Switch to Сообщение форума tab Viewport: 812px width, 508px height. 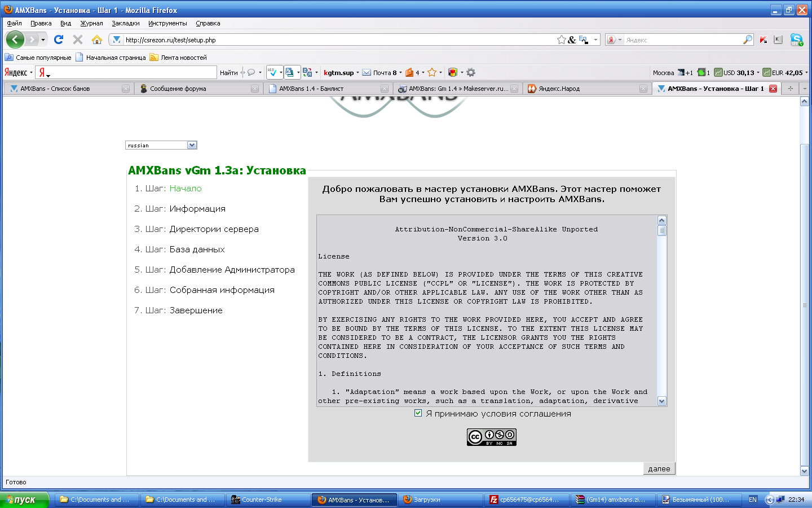(198, 89)
